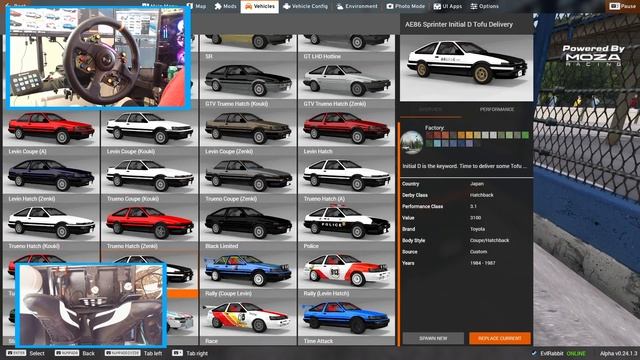Click the Tab right key hint

[190, 353]
